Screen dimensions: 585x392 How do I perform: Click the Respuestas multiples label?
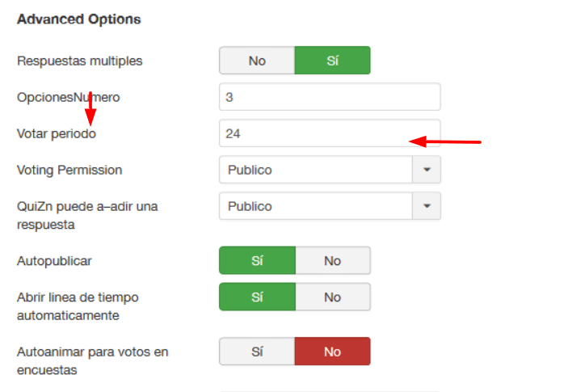tap(79, 61)
